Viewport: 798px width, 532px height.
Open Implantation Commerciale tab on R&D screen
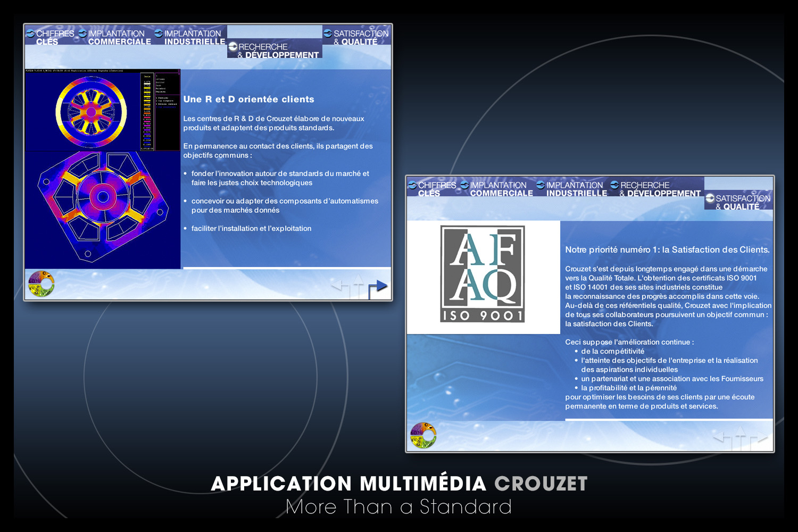click(115, 37)
